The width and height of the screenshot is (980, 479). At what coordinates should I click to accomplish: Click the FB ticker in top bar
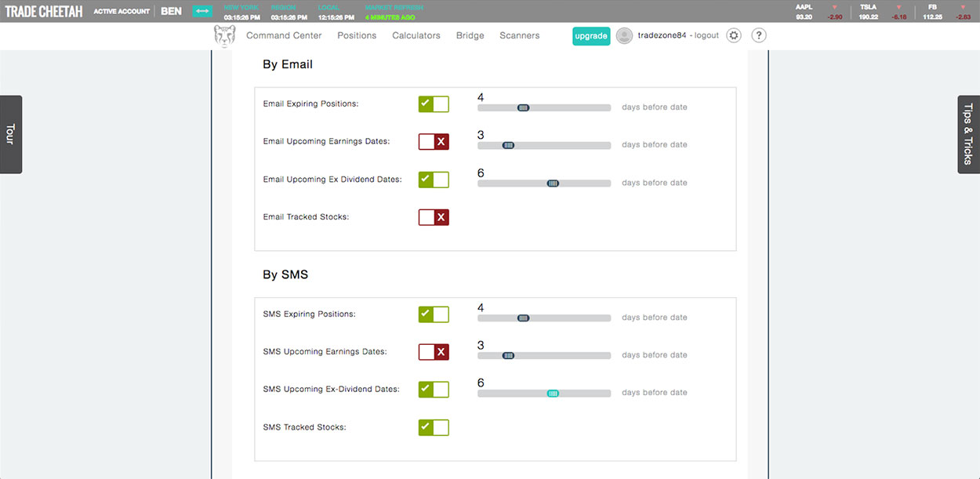[932, 7]
